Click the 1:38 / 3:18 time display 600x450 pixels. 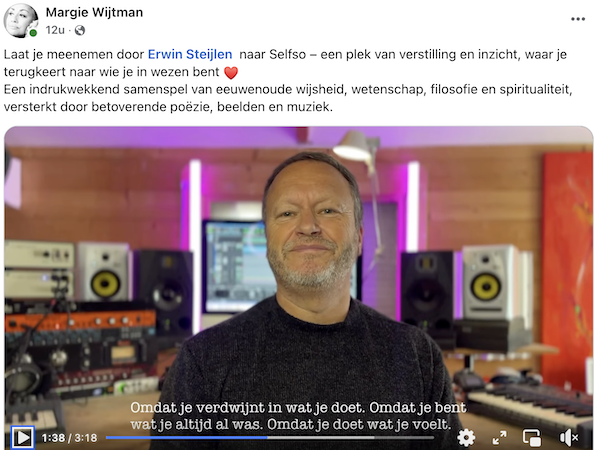click(x=69, y=438)
